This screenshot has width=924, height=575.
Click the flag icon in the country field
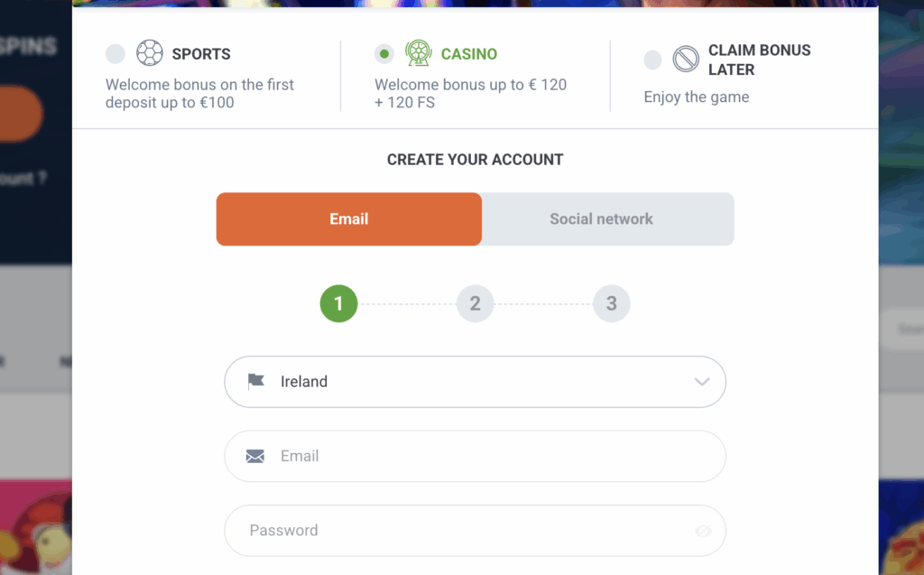pyautogui.click(x=257, y=381)
